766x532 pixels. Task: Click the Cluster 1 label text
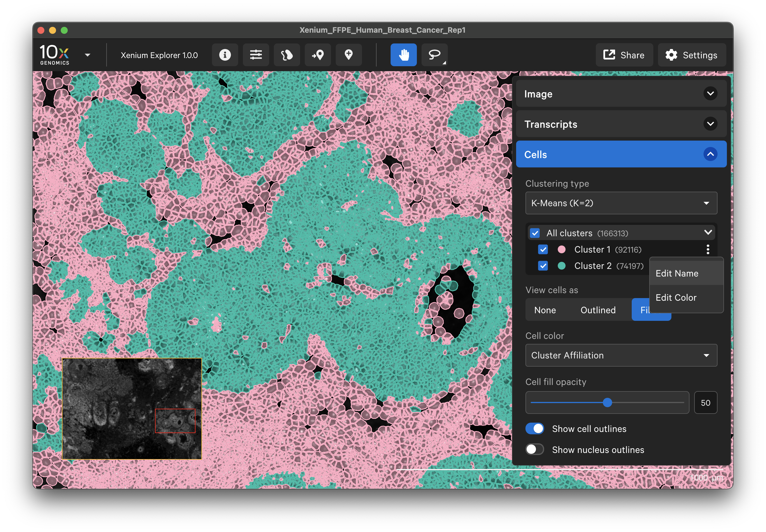592,249
